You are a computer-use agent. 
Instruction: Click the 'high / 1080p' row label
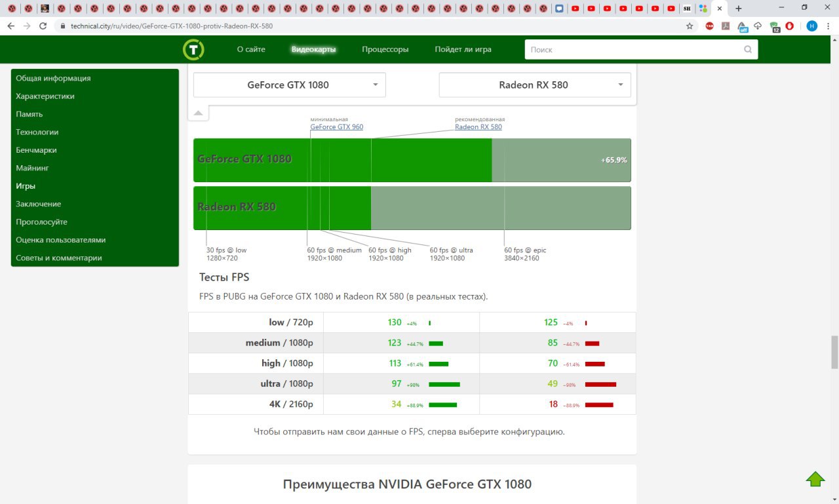[287, 363]
